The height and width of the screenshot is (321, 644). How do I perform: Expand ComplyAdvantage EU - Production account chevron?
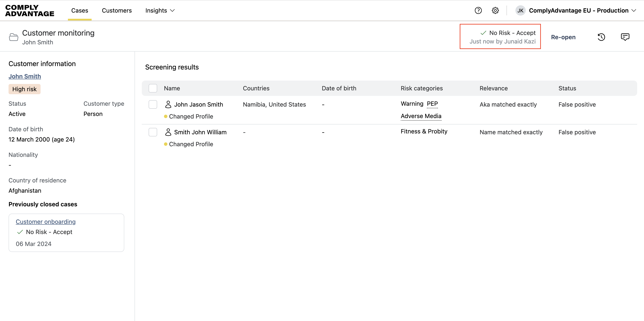(x=634, y=10)
